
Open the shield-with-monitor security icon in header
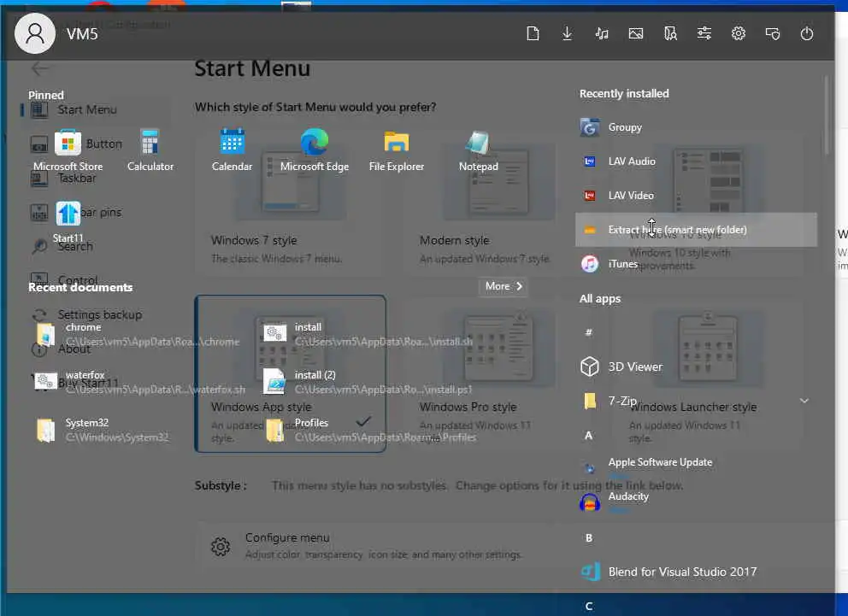click(772, 33)
